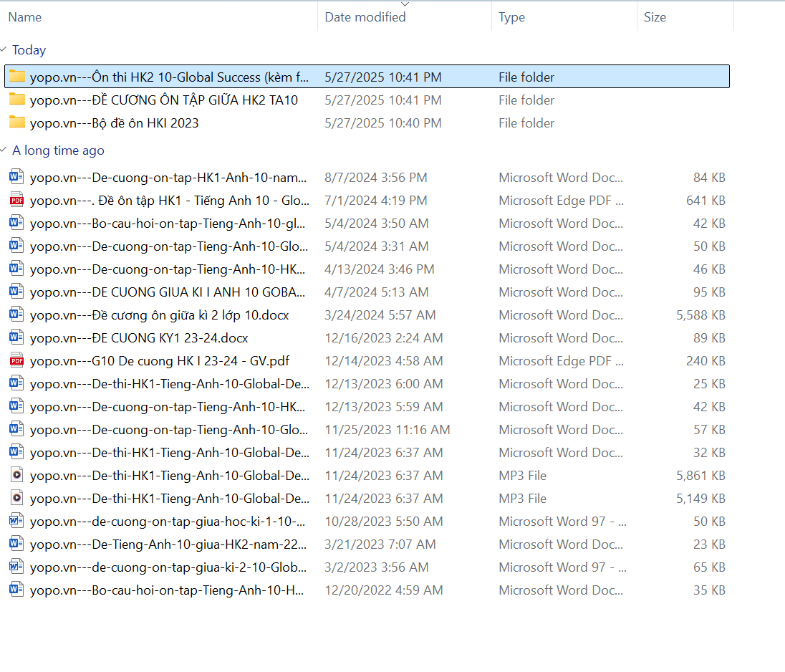Select the De-Tieng-Anh-10-giua-HK2 file name
Screen dimensions: 785x672
(x=168, y=544)
